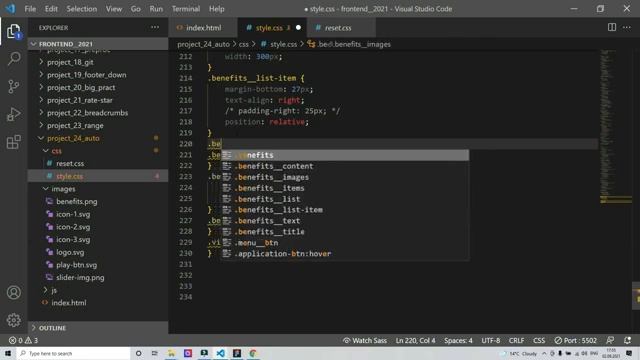Open File Explorer from taskbar

point(171,353)
